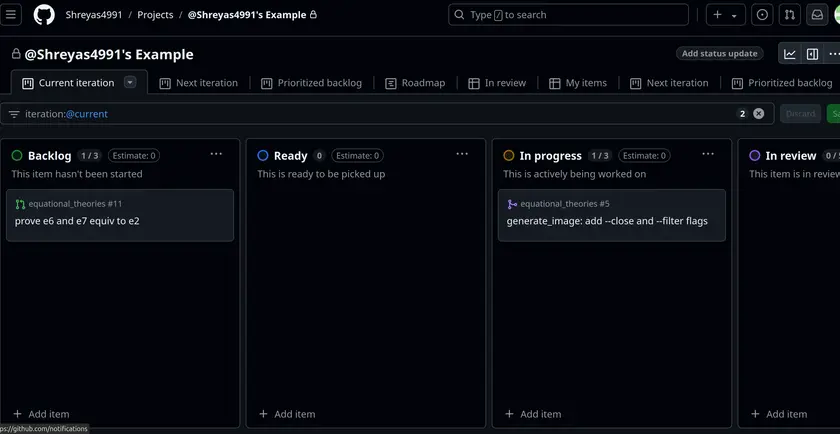
Task: Click the Discard button
Action: pos(800,114)
